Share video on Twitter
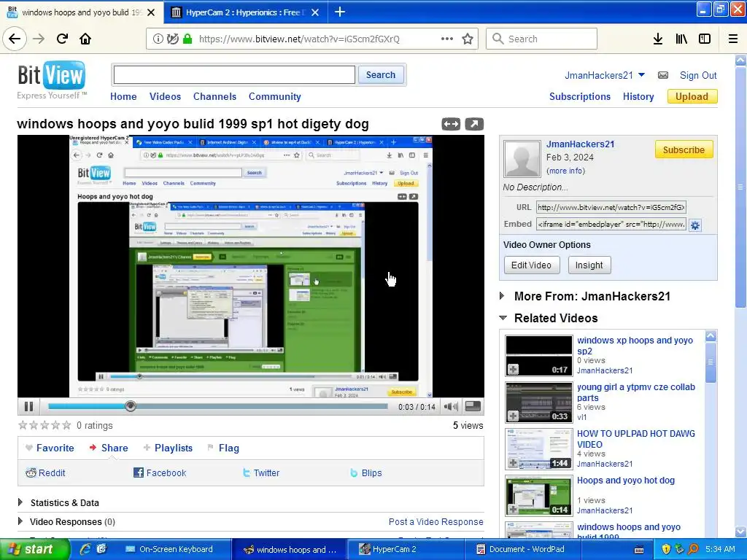Image resolution: width=747 pixels, height=560 pixels. coord(260,472)
